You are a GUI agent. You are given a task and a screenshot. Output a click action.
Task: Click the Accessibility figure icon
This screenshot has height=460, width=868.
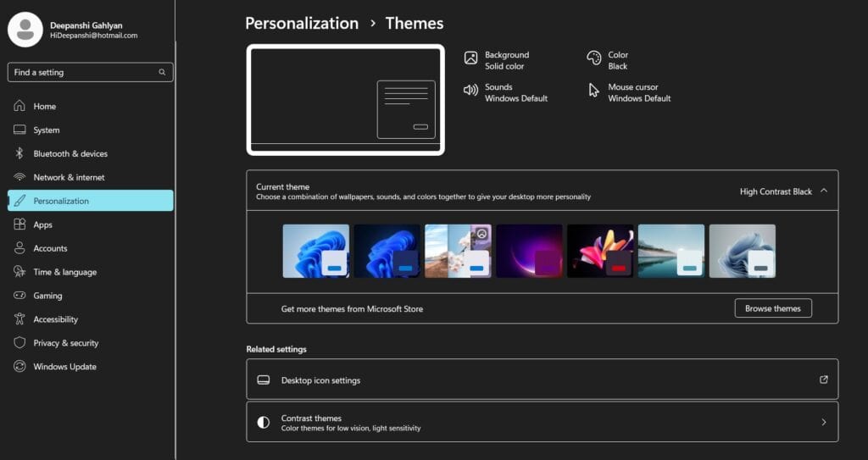(19, 319)
